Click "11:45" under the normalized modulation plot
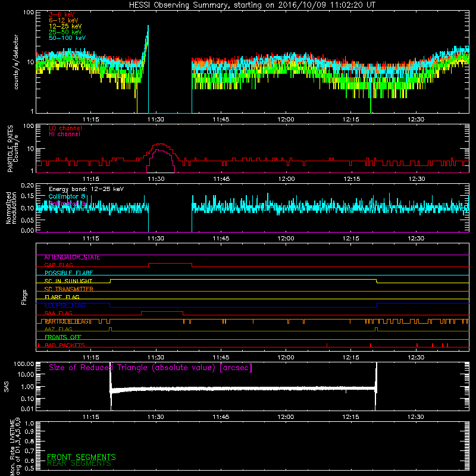The height and width of the screenshot is (476, 476). [221, 239]
